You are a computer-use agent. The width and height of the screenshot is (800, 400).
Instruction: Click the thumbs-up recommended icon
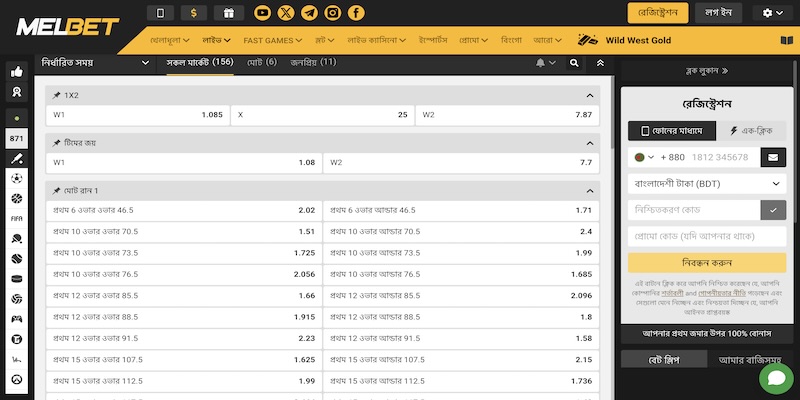(17, 72)
